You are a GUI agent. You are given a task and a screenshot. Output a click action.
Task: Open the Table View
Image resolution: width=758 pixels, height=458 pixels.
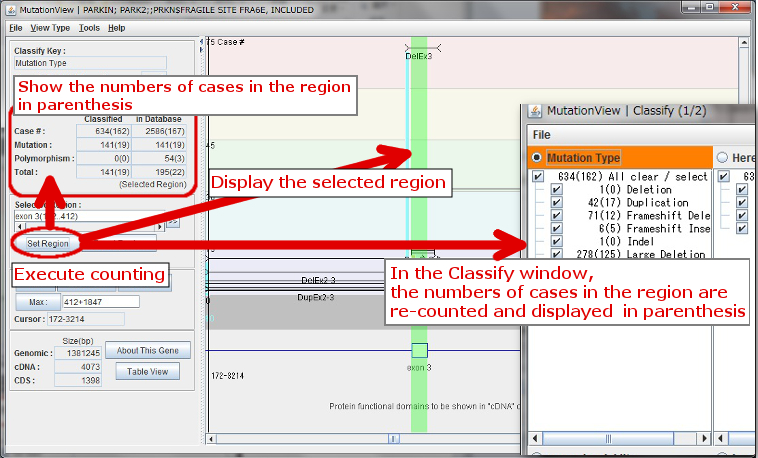click(148, 372)
